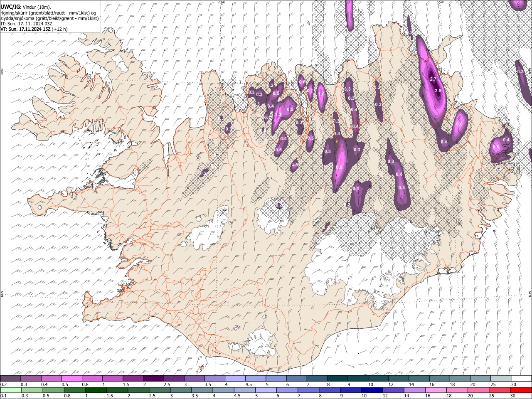
Task: Click the 'UWC/IG: Vindur (10m)' title text
Action: coord(26,7)
